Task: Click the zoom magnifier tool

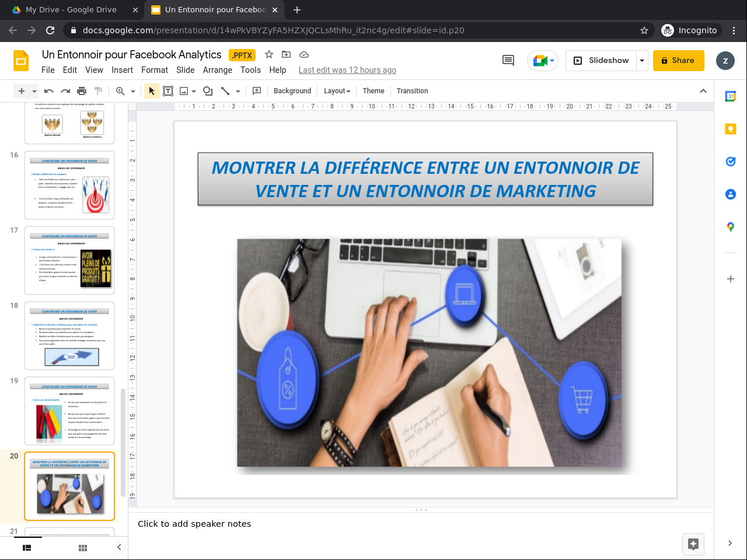Action: [x=120, y=91]
